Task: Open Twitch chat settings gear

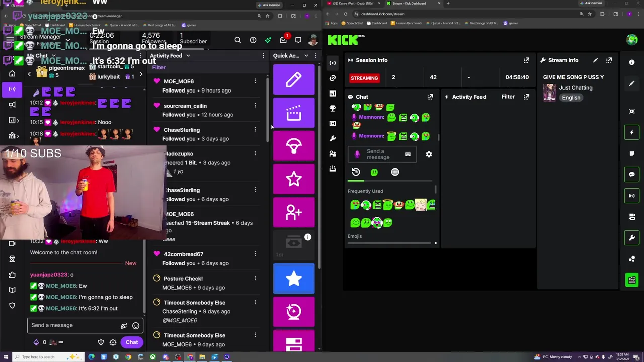Action: click(x=113, y=342)
